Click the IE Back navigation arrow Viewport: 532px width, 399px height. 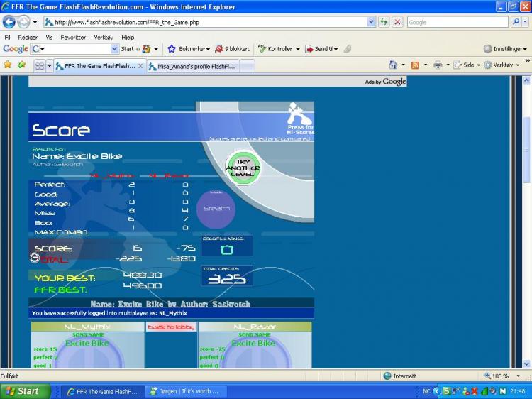coord(9,22)
